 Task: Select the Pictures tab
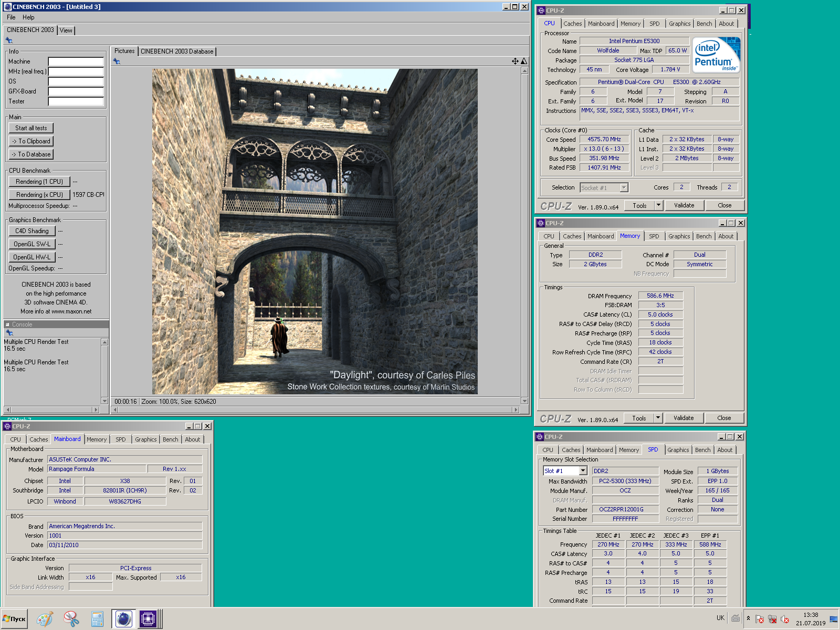coord(124,51)
